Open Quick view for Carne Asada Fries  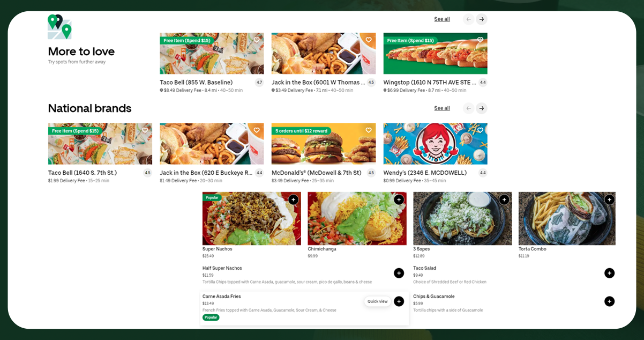click(x=377, y=301)
